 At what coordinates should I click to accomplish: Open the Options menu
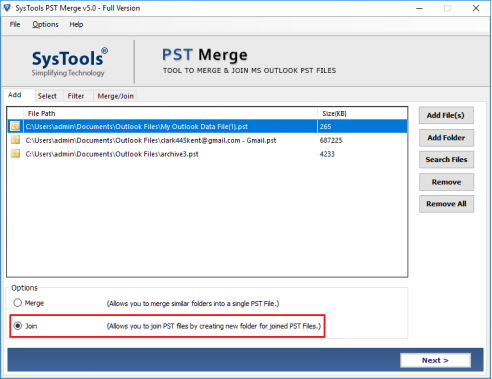45,24
